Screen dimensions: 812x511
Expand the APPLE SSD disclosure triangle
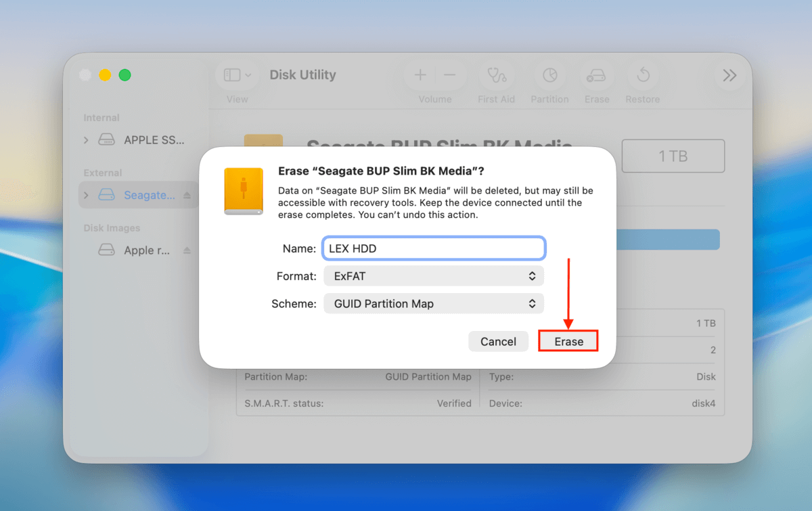[85, 139]
